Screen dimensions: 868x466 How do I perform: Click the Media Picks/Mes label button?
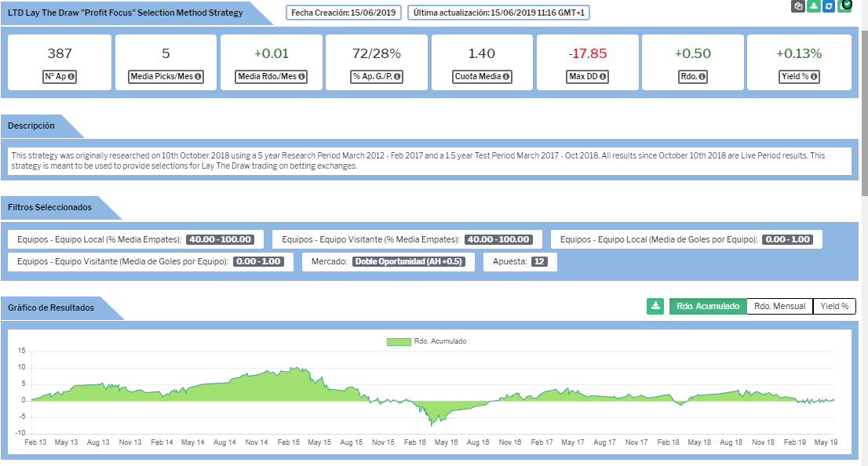tap(166, 76)
